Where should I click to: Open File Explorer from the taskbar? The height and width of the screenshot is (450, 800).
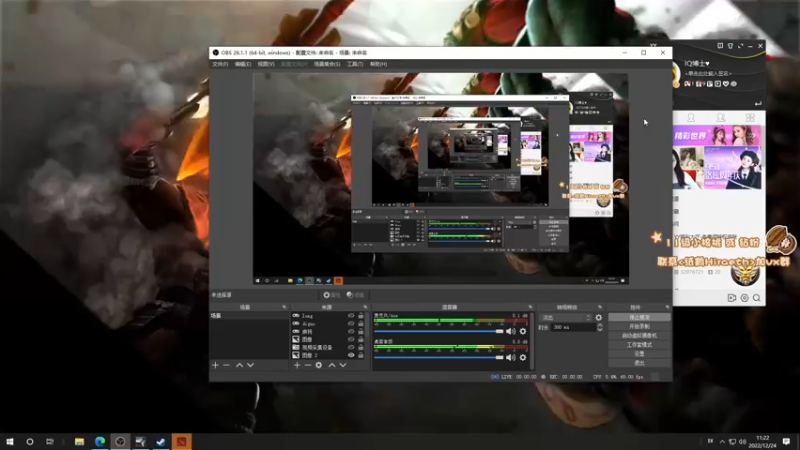pyautogui.click(x=80, y=441)
